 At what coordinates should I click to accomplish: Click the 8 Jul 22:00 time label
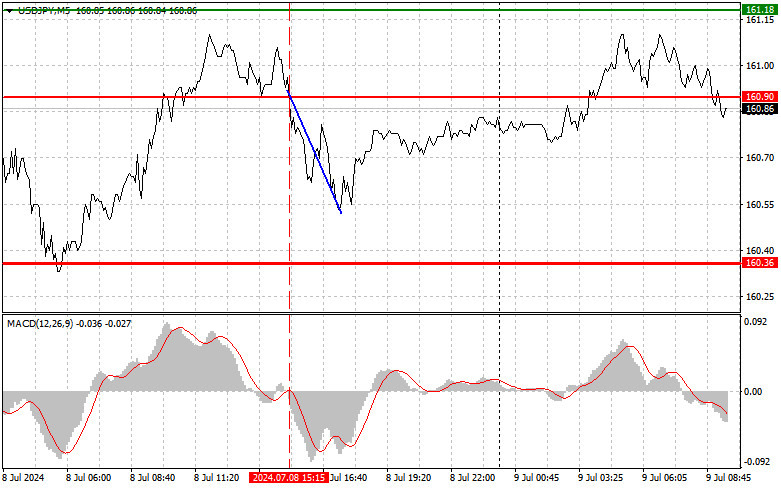[472, 478]
